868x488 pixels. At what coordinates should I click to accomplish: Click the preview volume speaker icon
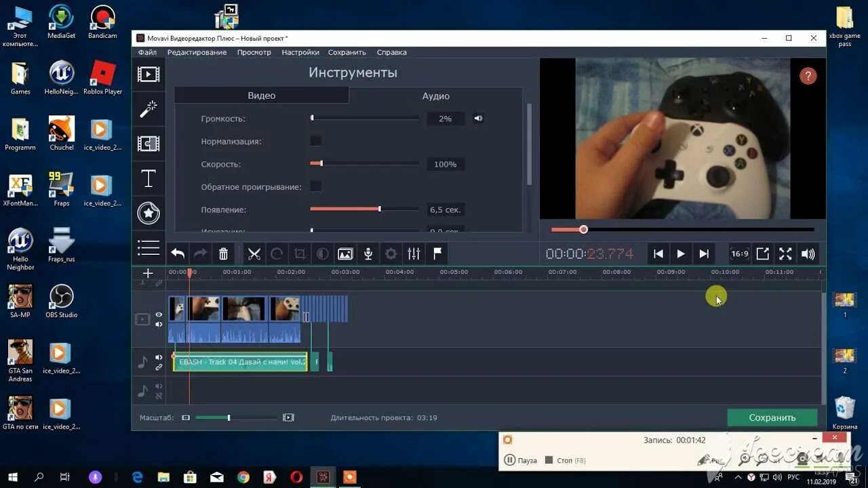(x=808, y=253)
